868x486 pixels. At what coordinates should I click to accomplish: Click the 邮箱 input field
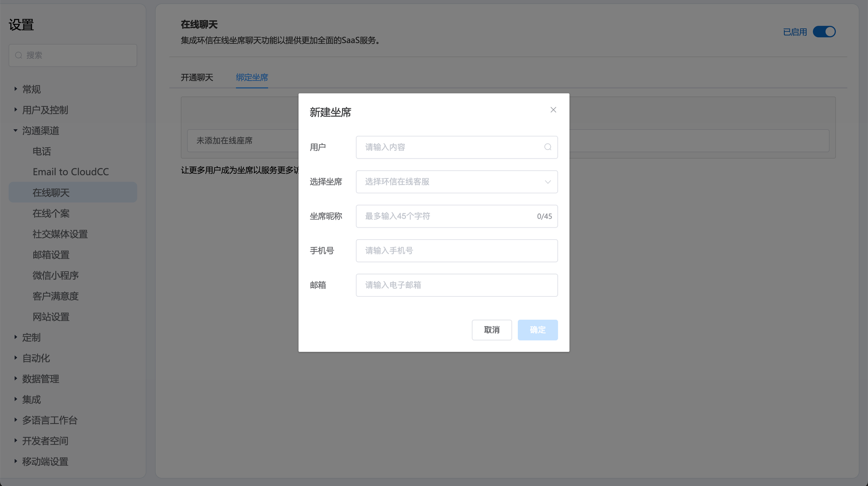[x=457, y=285]
